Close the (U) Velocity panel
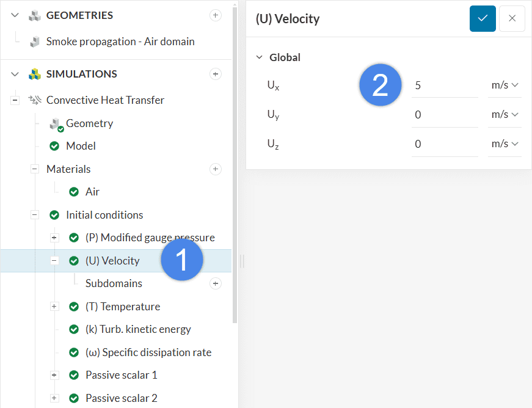 (512, 18)
